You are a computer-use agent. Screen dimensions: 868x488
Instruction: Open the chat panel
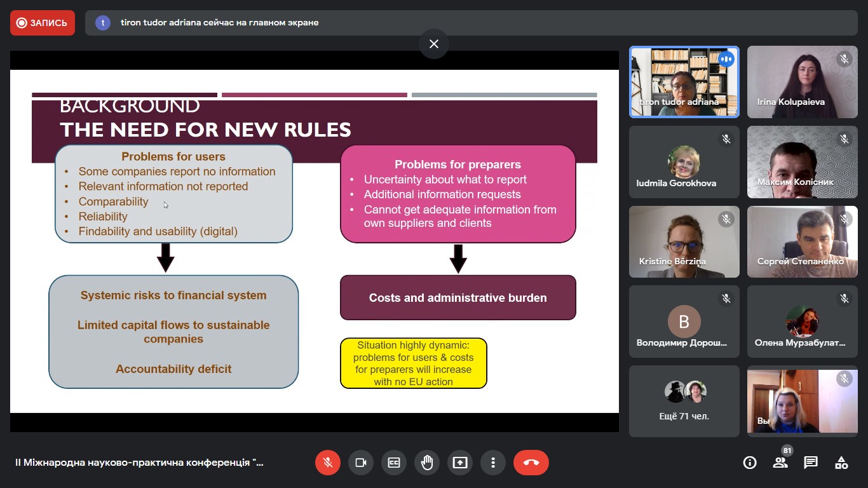coord(811,463)
